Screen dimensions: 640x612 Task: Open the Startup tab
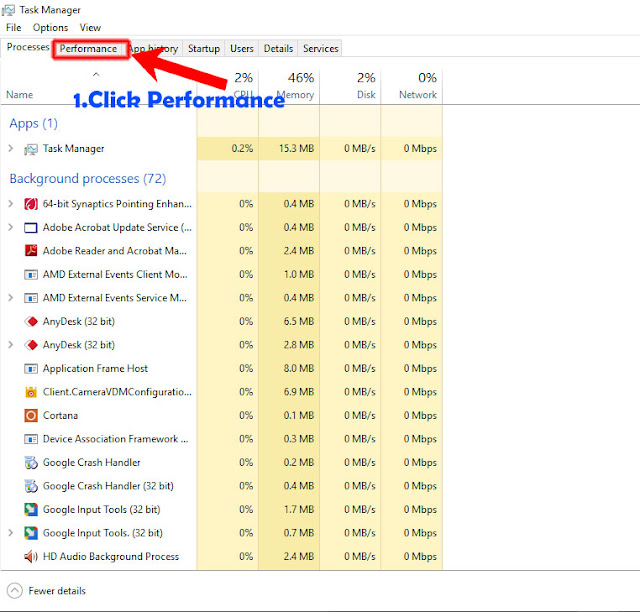pos(204,49)
